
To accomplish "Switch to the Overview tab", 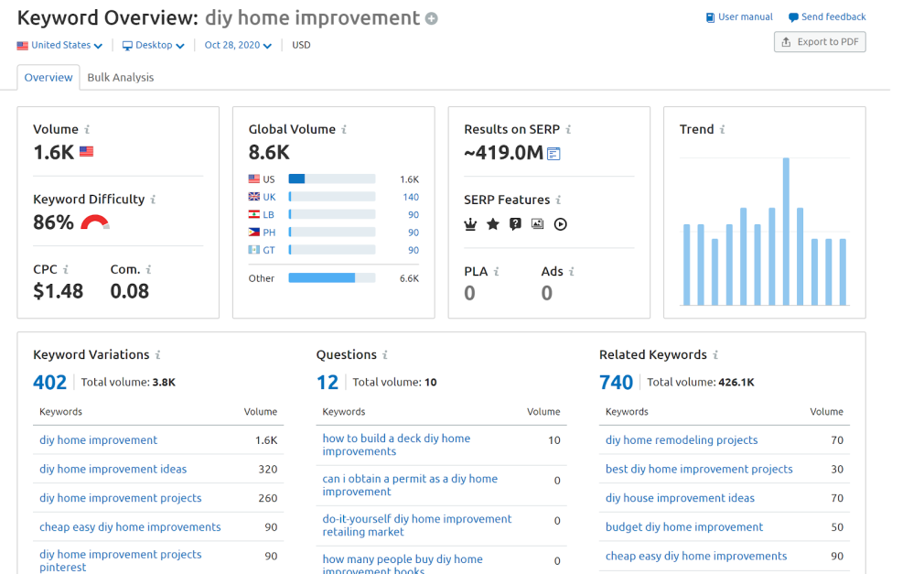I will coord(48,77).
